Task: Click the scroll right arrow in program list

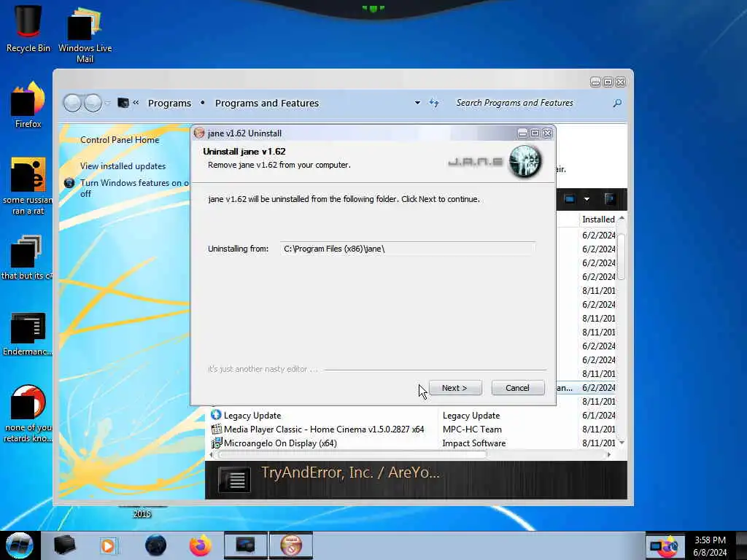Action: 608,455
